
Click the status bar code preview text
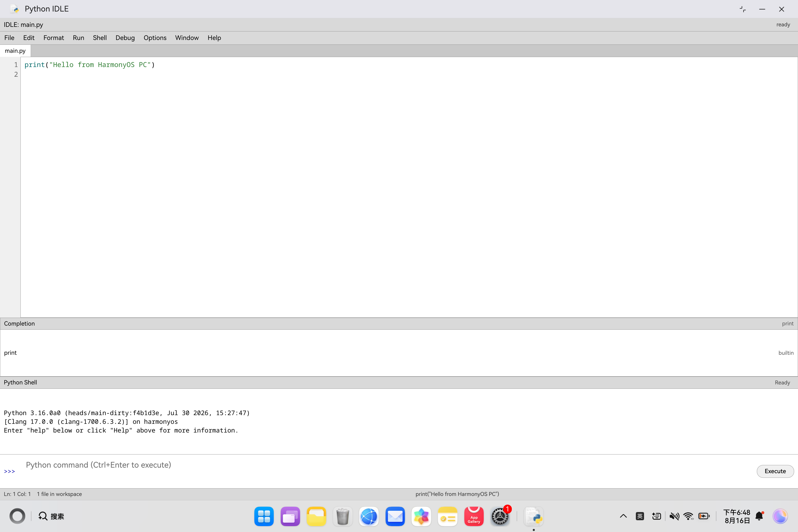click(x=457, y=494)
